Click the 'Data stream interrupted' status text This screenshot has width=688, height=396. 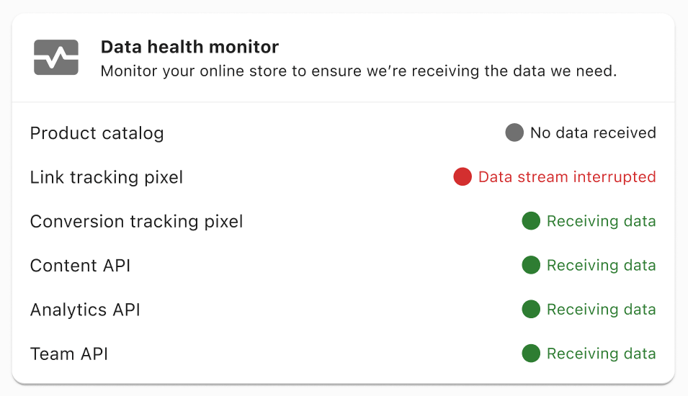click(567, 177)
